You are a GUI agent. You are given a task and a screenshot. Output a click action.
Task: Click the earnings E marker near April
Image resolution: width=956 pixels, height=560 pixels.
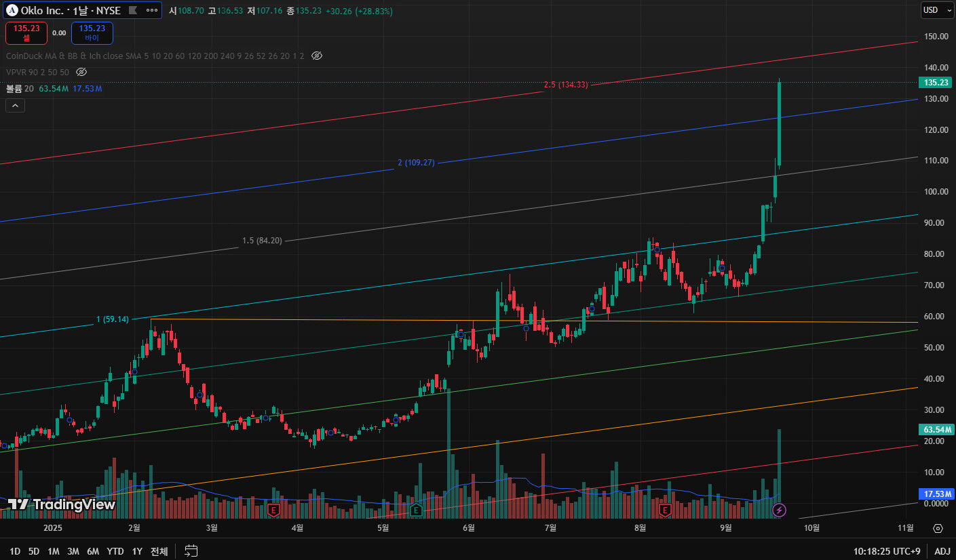274,509
